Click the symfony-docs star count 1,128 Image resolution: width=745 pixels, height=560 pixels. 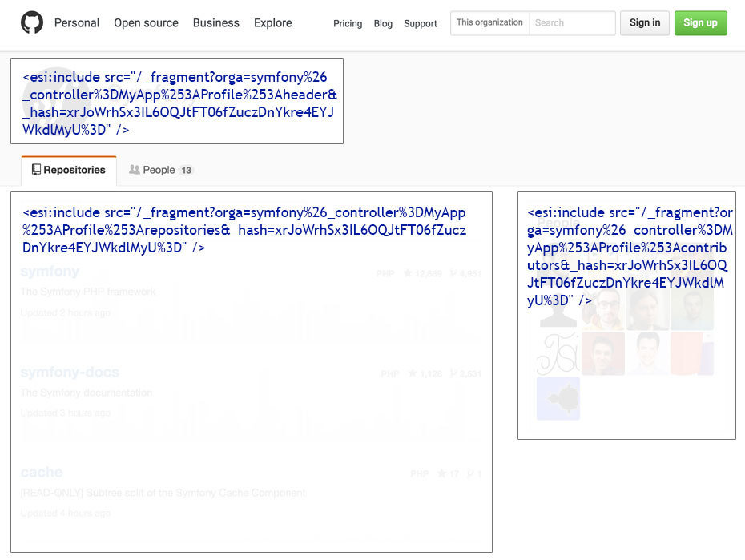coord(425,374)
